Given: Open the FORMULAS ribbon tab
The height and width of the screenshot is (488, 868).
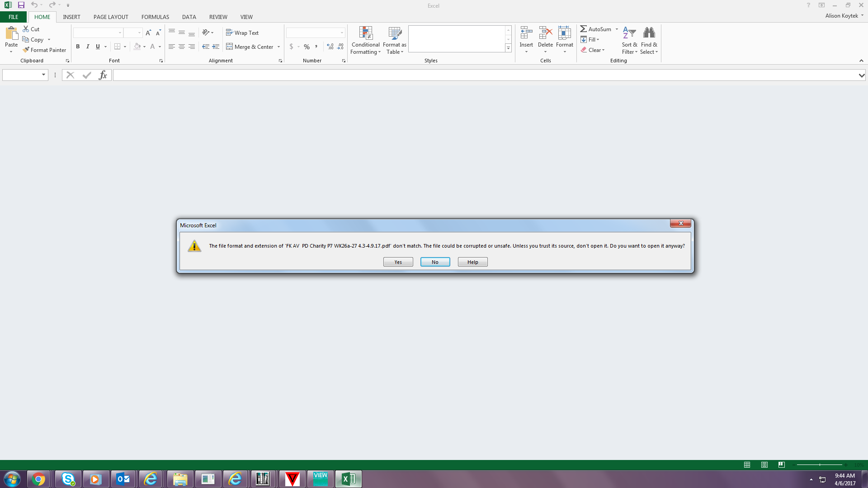Looking at the screenshot, I should 155,17.
